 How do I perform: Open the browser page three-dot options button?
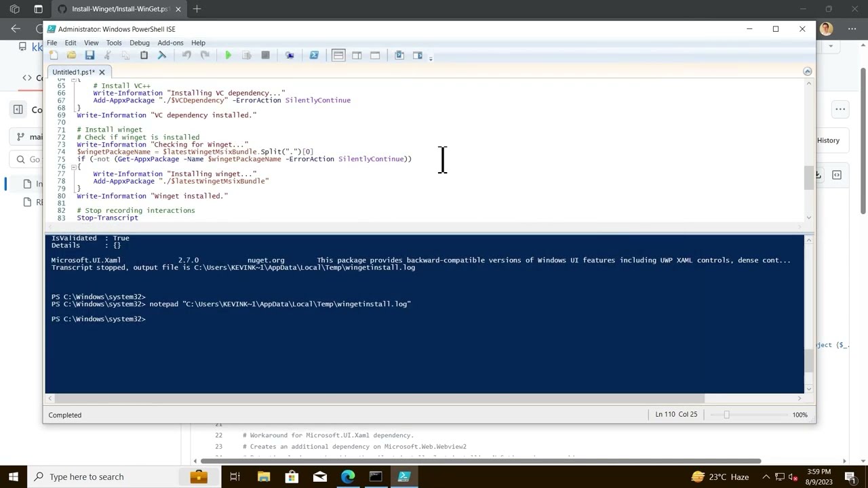coord(840,109)
